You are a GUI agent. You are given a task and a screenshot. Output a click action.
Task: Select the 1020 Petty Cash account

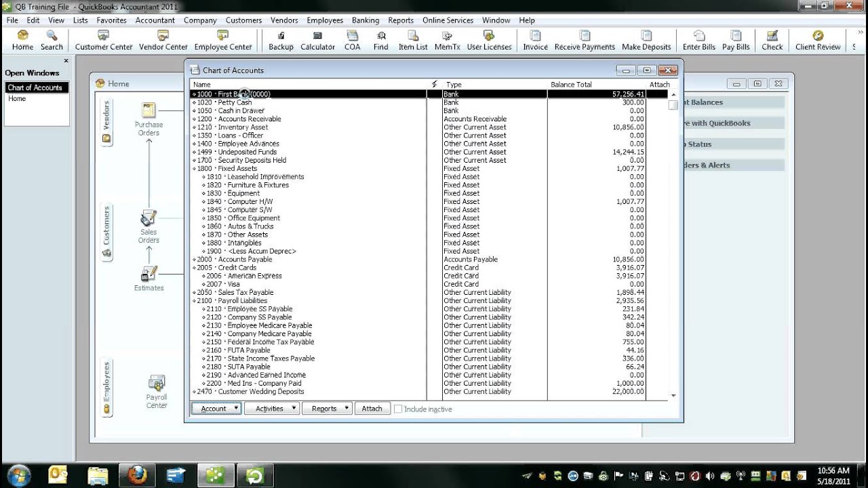[418, 102]
